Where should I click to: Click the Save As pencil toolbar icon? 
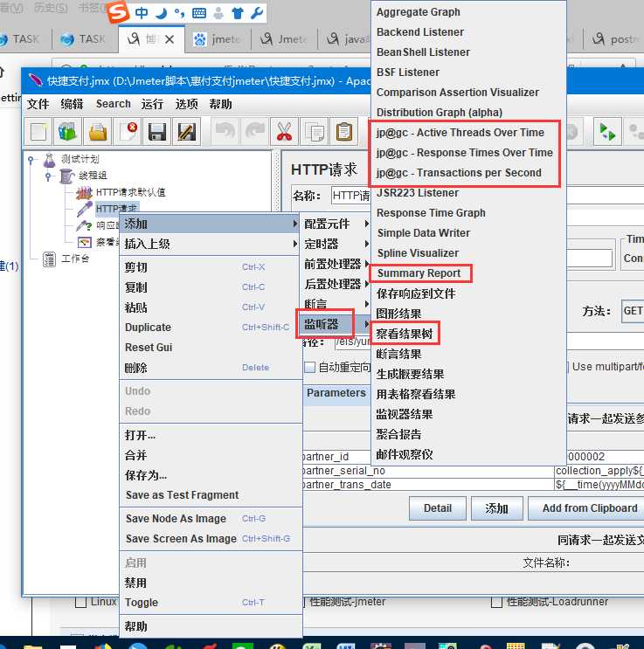point(187,132)
